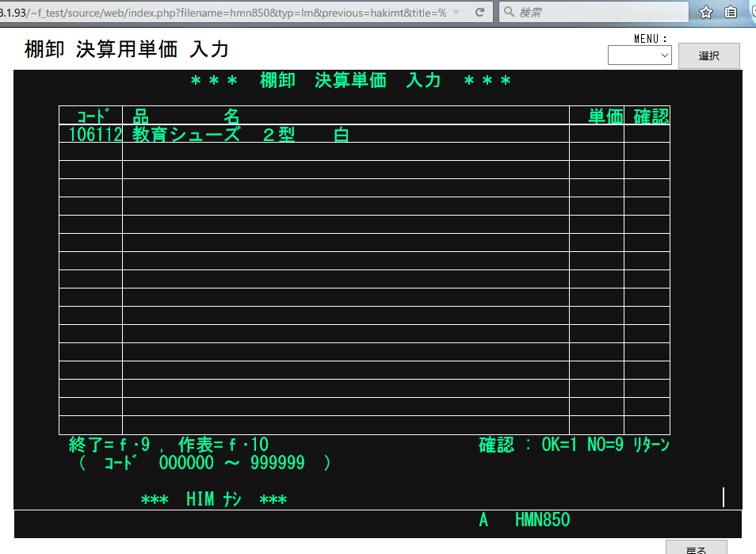Open the URL history dropdown arrow
The width and height of the screenshot is (756, 554).
tap(456, 13)
